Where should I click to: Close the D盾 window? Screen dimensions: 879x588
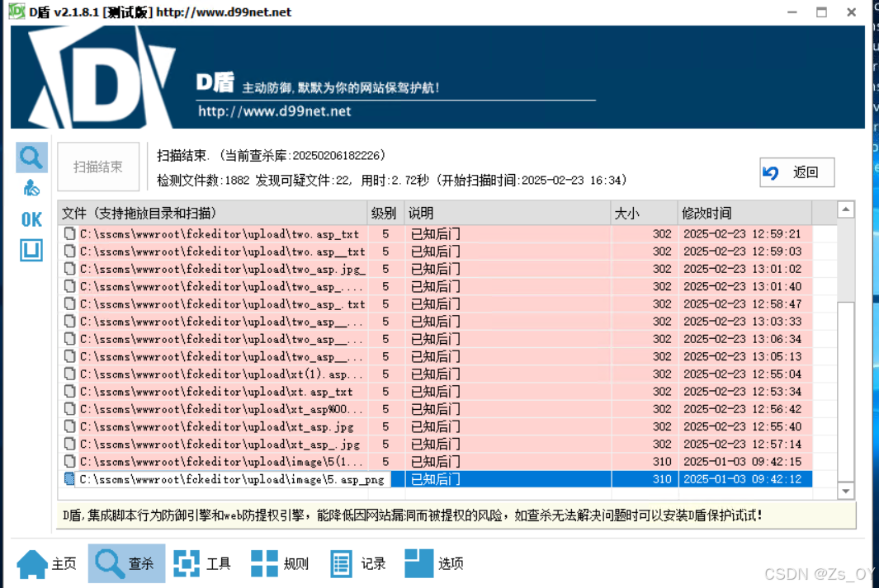tap(852, 12)
